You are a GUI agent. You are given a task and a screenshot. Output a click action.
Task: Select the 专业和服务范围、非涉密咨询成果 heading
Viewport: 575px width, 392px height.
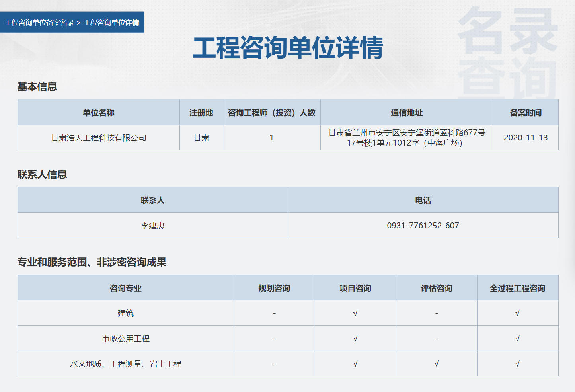point(94,262)
